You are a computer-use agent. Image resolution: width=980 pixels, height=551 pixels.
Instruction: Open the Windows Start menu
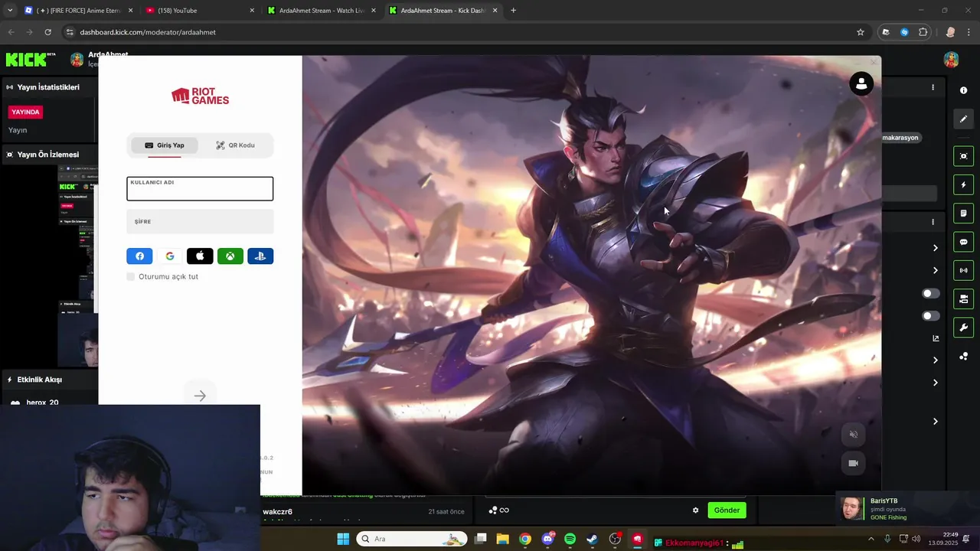click(x=343, y=539)
